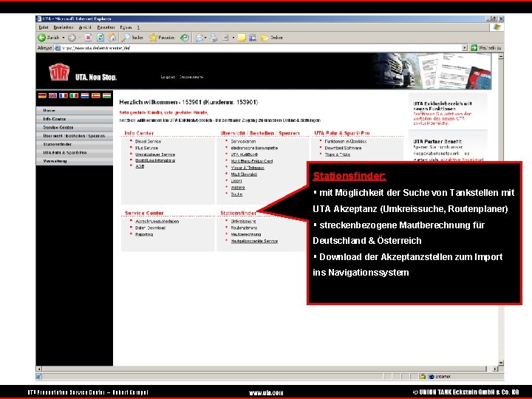This screenshot has height=399, width=532.
Task: Click the green Zurück back arrow icon
Action: coord(41,38)
